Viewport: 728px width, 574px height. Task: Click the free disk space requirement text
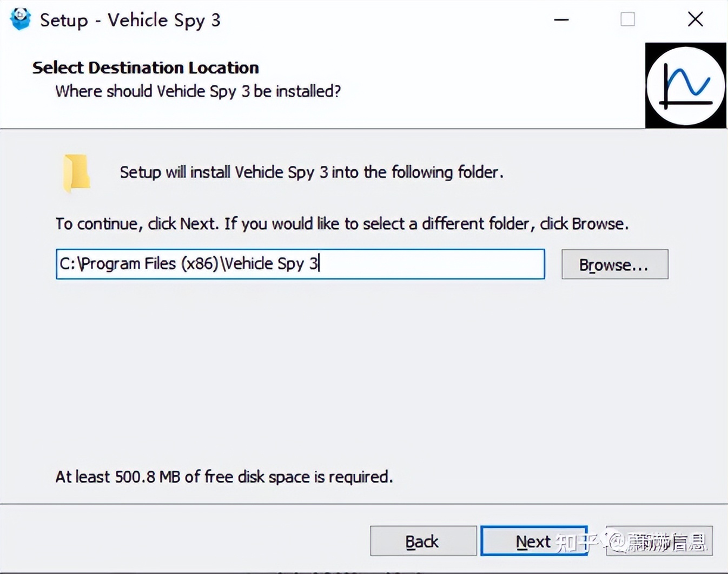coord(224,477)
